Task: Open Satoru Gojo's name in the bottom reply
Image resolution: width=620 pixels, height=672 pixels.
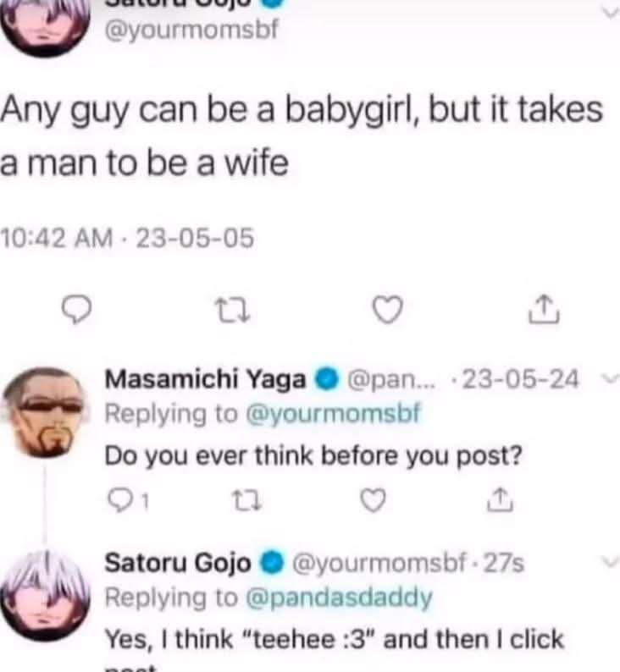Action: pyautogui.click(x=178, y=563)
